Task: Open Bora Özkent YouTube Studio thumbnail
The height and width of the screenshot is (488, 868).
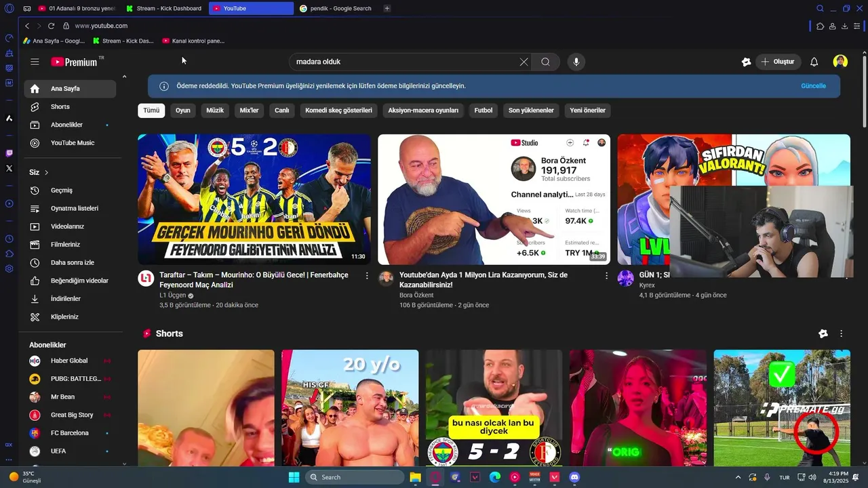Action: coord(494,199)
